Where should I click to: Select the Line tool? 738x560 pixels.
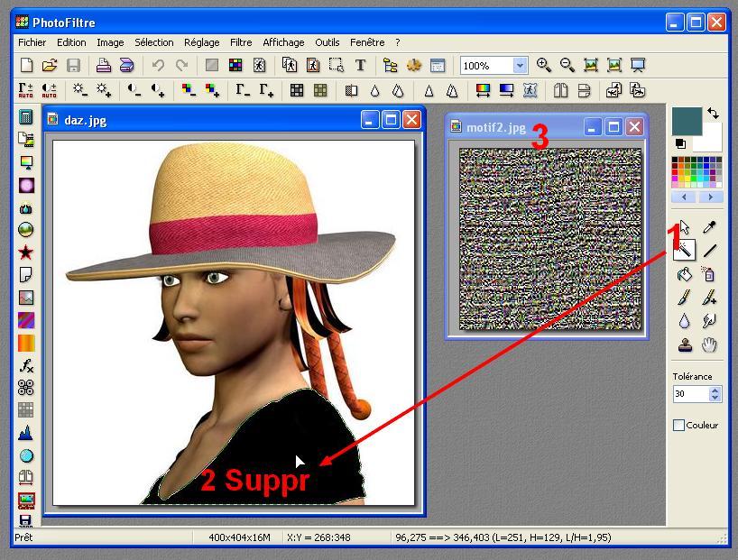pyautogui.click(x=709, y=251)
